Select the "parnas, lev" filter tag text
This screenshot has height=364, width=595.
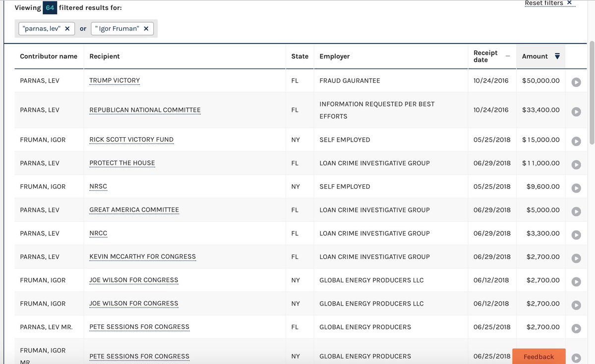[x=42, y=29]
